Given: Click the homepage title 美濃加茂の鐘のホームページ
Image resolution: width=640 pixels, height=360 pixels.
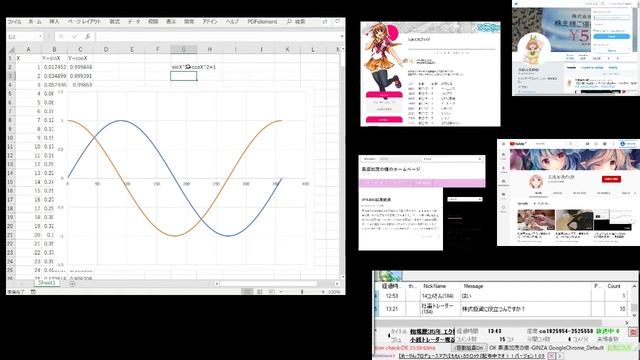Looking at the screenshot, I should (x=391, y=169).
